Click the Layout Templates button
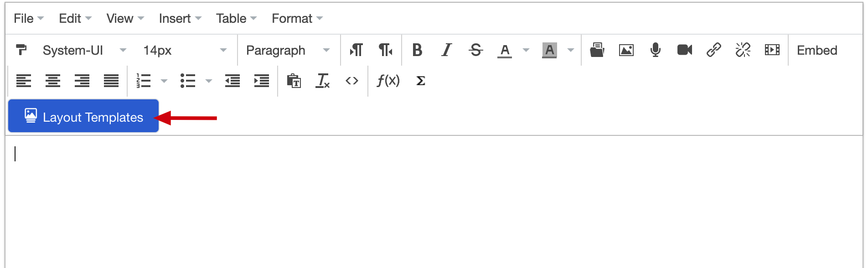The width and height of the screenshot is (868, 268). pos(83,116)
